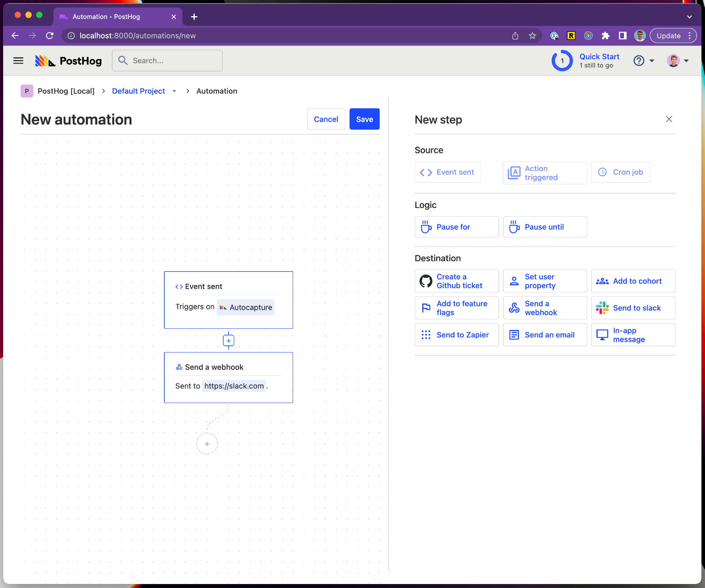Screen dimensions: 705x588
Task: Select the Set user property step
Action: pos(545,281)
